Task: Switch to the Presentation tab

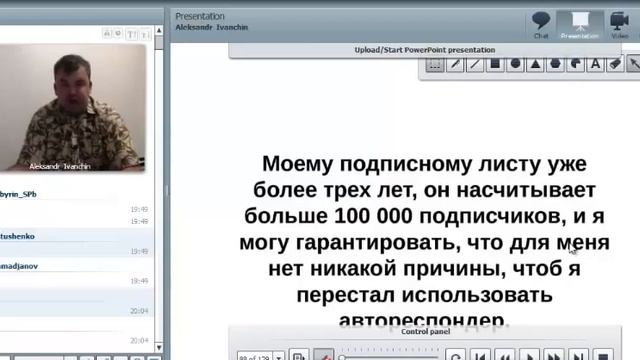Action: point(580,25)
